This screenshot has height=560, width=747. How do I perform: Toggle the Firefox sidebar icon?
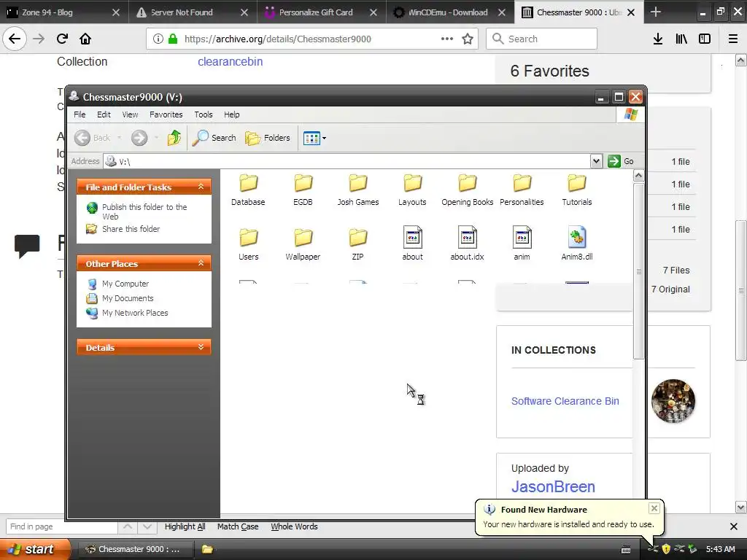[x=705, y=39]
